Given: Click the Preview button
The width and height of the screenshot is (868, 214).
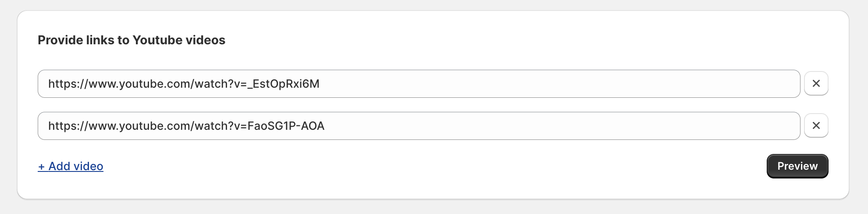Looking at the screenshot, I should pos(797,166).
